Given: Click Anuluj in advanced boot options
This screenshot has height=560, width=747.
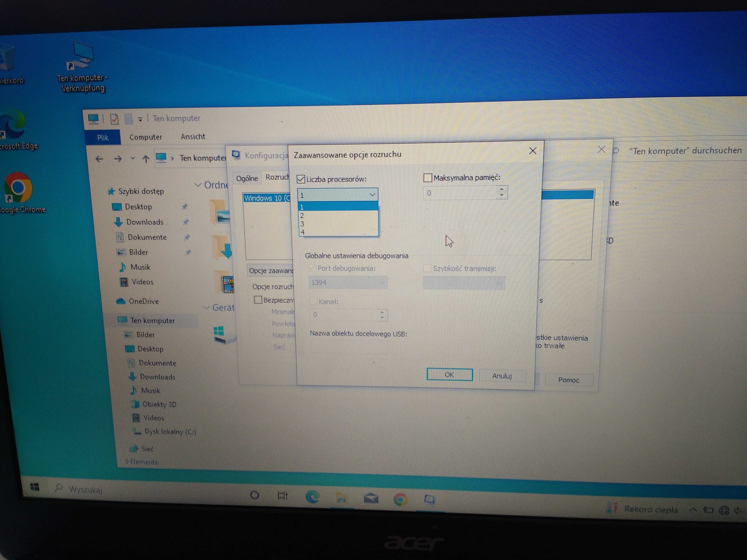Looking at the screenshot, I should [x=502, y=376].
